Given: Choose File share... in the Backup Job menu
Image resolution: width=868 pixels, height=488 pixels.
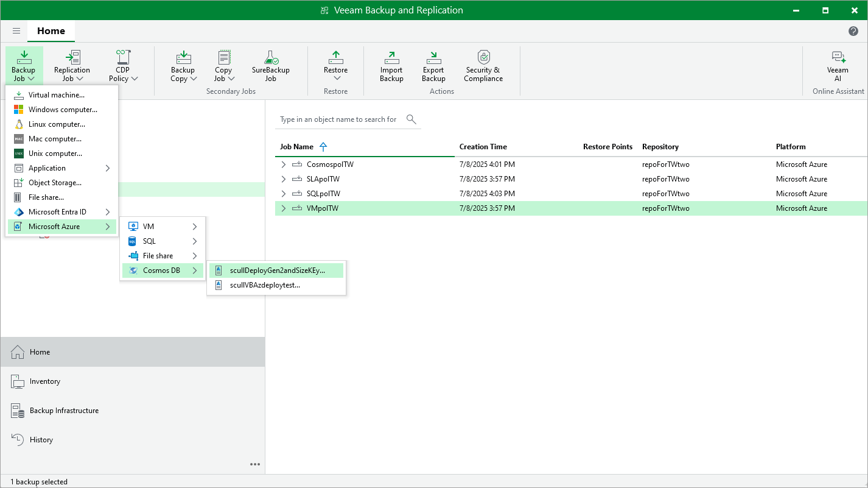Looking at the screenshot, I should pos(61,197).
